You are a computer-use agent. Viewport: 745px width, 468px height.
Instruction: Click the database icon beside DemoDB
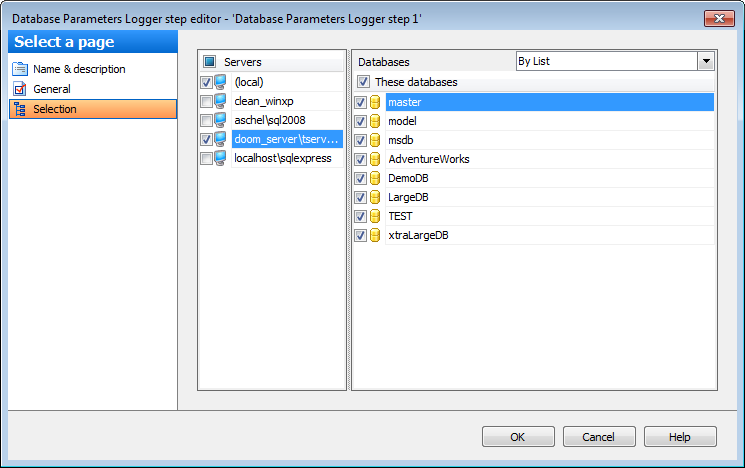pyautogui.click(x=375, y=178)
